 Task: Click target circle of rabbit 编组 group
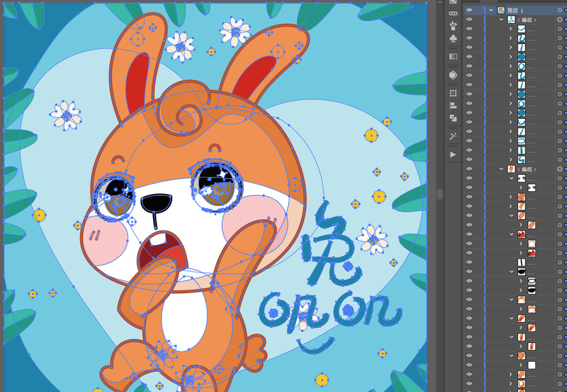point(560,169)
